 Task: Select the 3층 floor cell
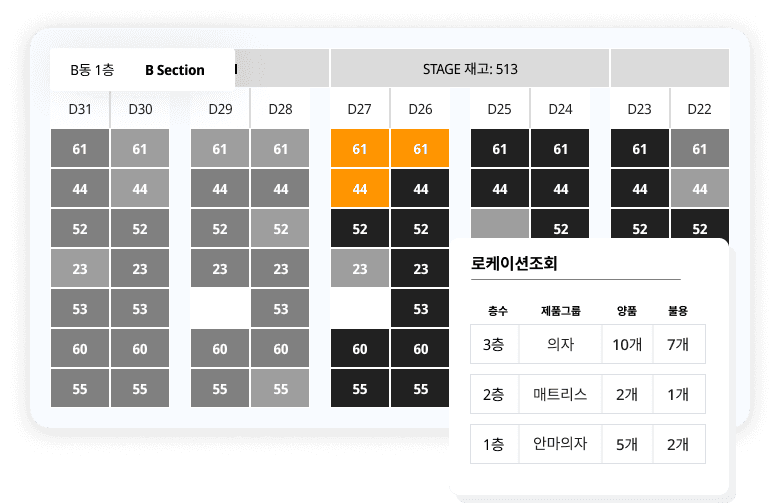[x=494, y=344]
